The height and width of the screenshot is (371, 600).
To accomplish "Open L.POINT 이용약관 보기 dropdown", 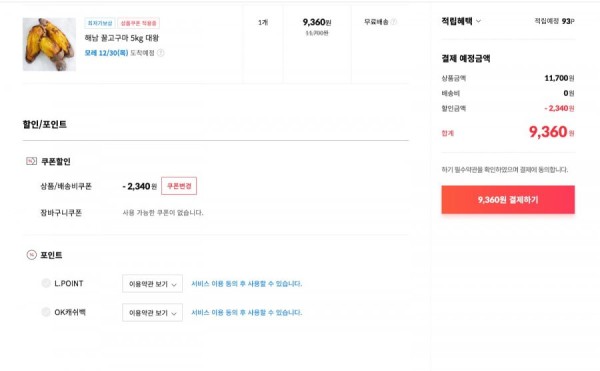I will click(x=152, y=284).
